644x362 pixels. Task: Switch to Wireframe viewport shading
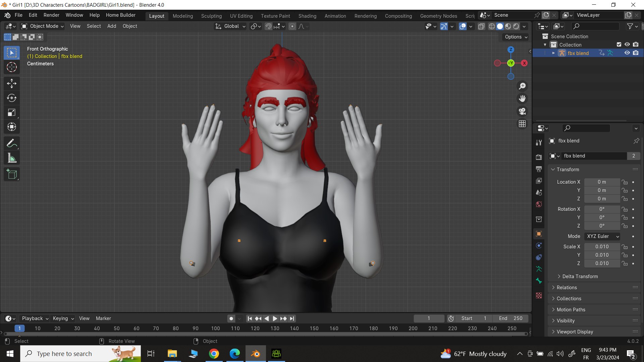click(492, 26)
